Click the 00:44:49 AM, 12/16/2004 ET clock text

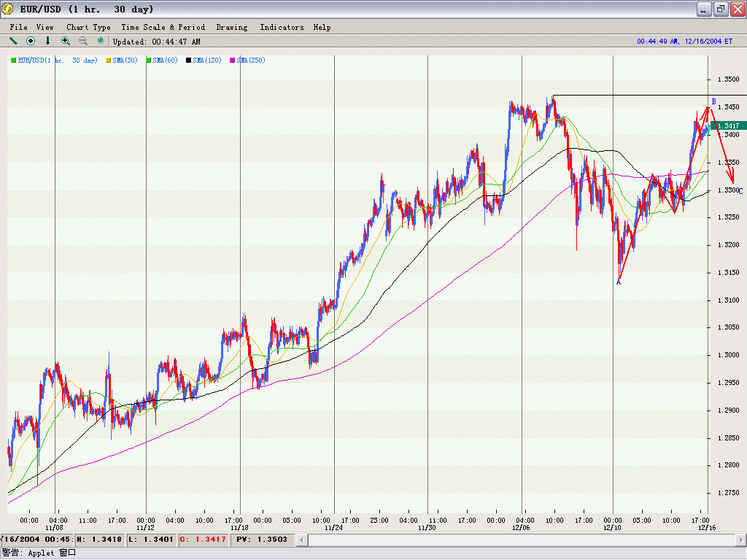[x=684, y=42]
